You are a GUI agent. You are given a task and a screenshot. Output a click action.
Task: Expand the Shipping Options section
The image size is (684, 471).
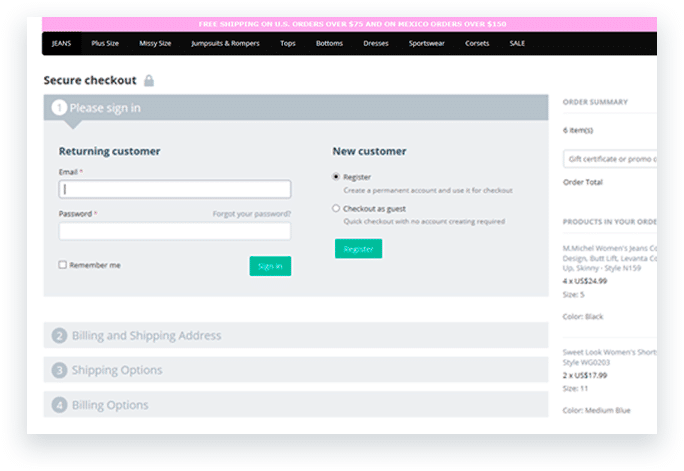[116, 371]
